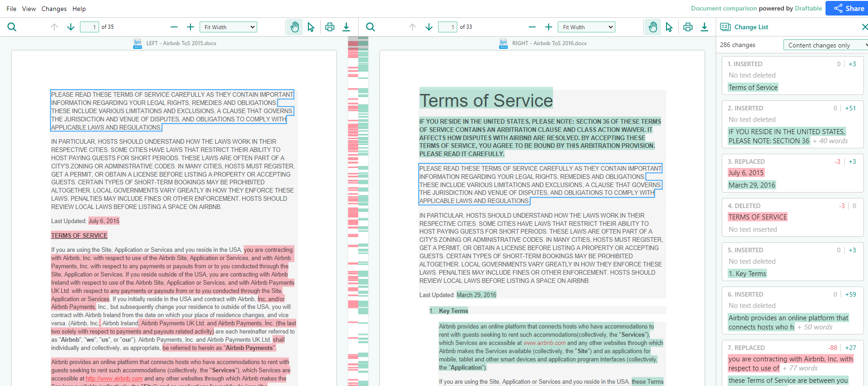Image resolution: width=868 pixels, height=386 pixels.
Task: Select pointer tool in left pane
Action: 311,27
